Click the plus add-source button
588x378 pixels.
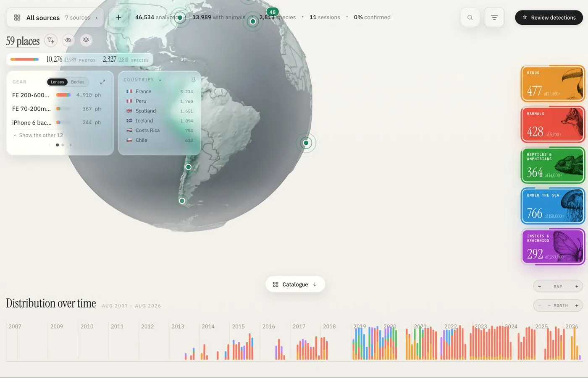118,17
